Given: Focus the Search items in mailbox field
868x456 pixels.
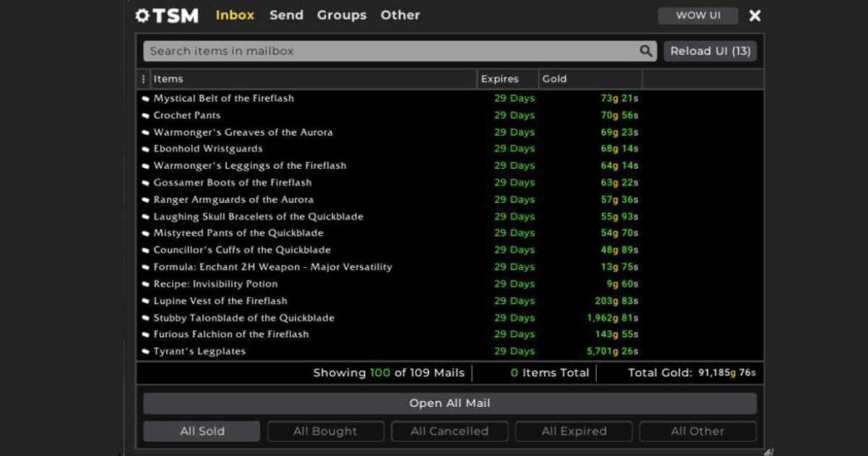Looking at the screenshot, I should click(390, 51).
